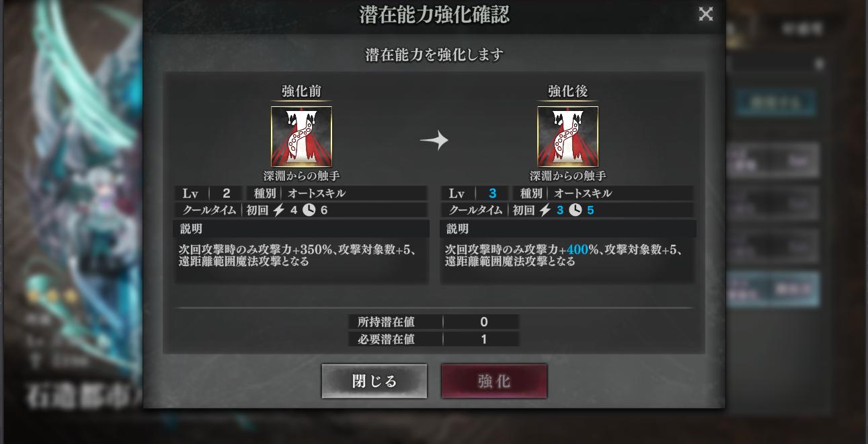Click the Lv 3 value after enhancement
This screenshot has height=444, width=868.
pyautogui.click(x=493, y=193)
